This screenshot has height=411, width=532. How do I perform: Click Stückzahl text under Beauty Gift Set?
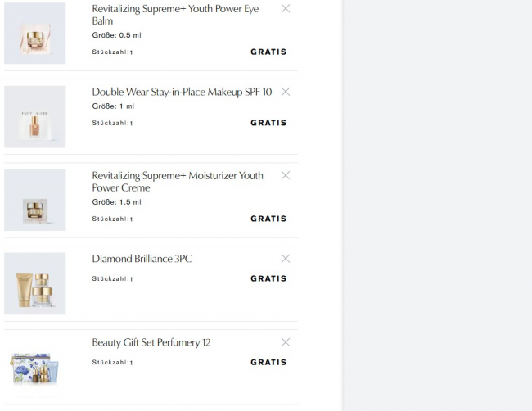pos(112,362)
